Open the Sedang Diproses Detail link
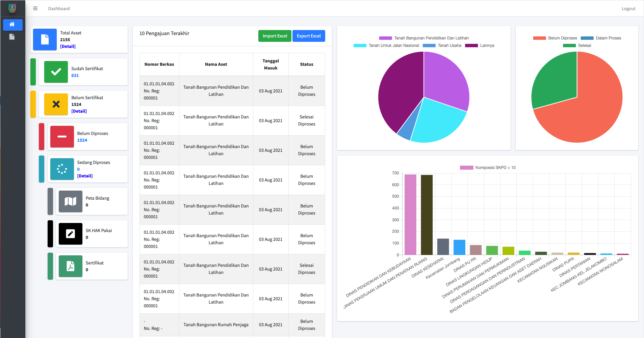 pos(85,176)
